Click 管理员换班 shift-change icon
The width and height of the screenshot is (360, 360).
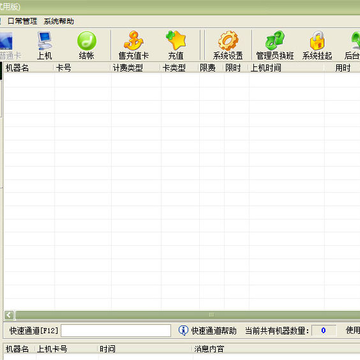(275, 41)
